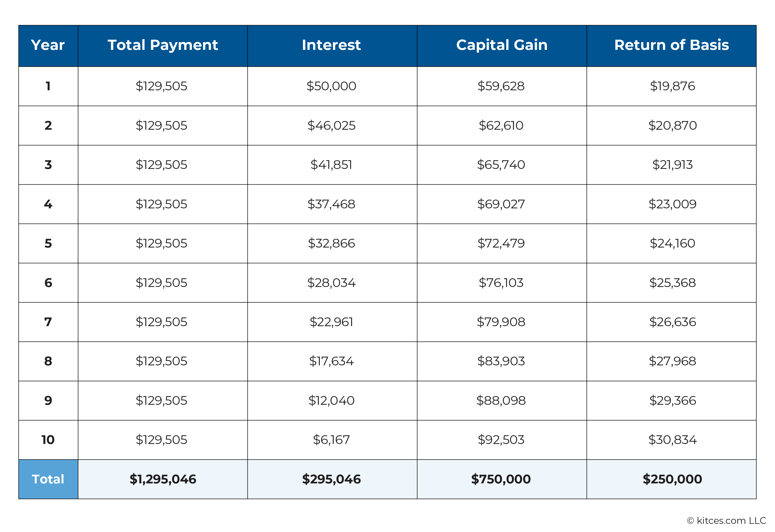Select the $1,295,046 total payment cell
The height and width of the screenshot is (532, 775).
163,479
